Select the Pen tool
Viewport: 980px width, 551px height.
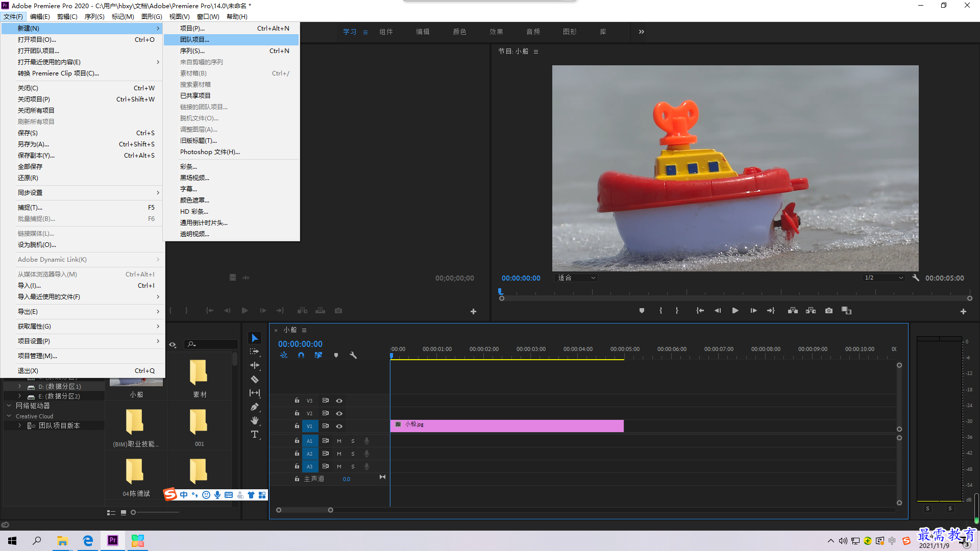pos(255,407)
